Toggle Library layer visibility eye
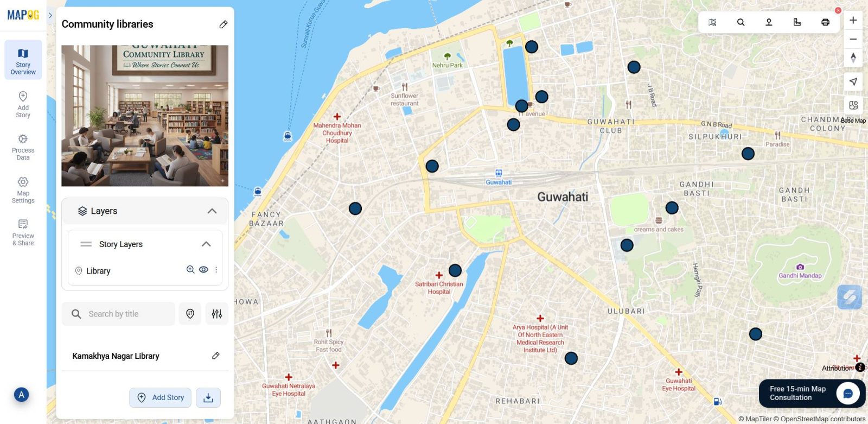Screen dimensions: 868x424 pos(203,270)
